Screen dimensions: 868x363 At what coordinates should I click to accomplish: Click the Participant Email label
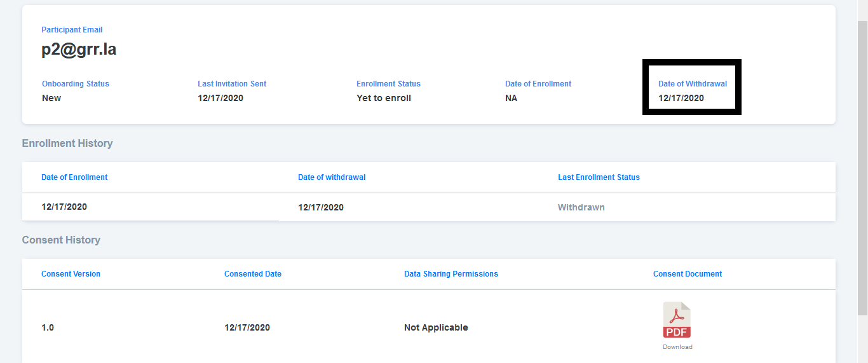72,30
